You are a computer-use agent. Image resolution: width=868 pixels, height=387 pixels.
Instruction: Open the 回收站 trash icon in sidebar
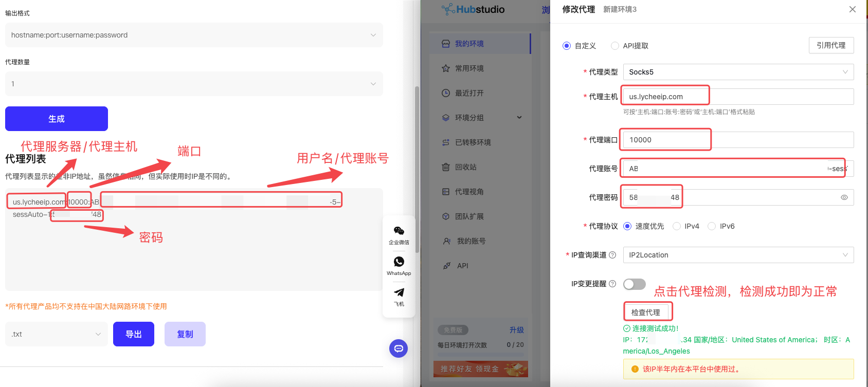coord(446,167)
